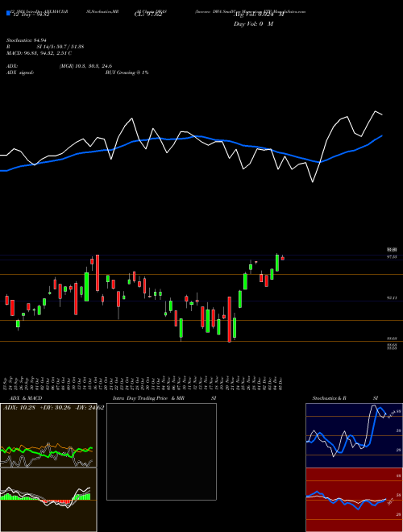Open the ADX indicator chart thumbnail
Image resolution: width=403 pixels, height=532 pixels.
48,435
